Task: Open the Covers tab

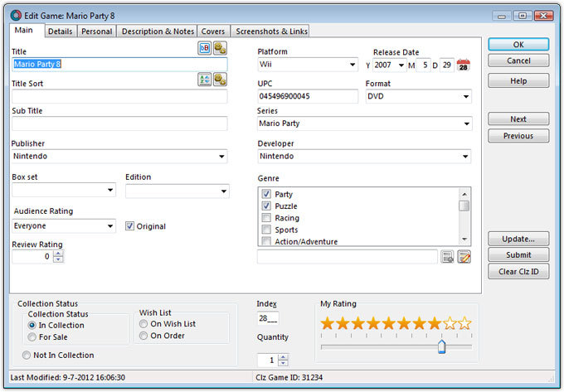Action: coord(213,31)
